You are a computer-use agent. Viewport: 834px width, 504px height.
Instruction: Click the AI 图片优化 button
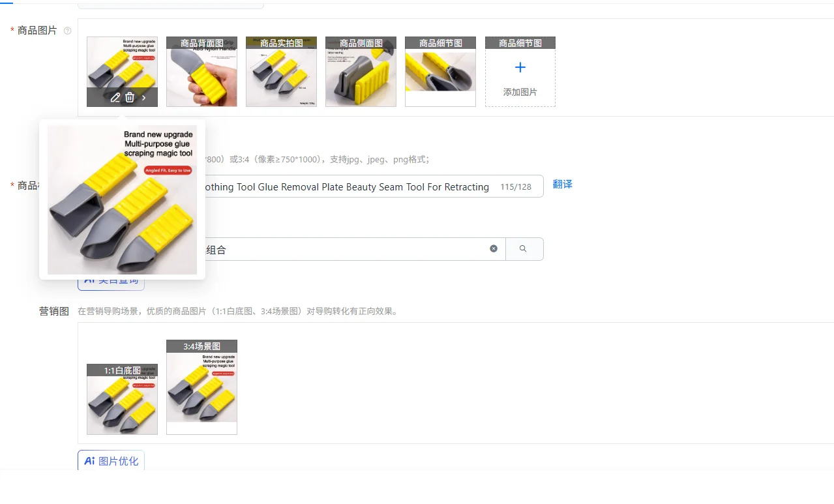111,461
